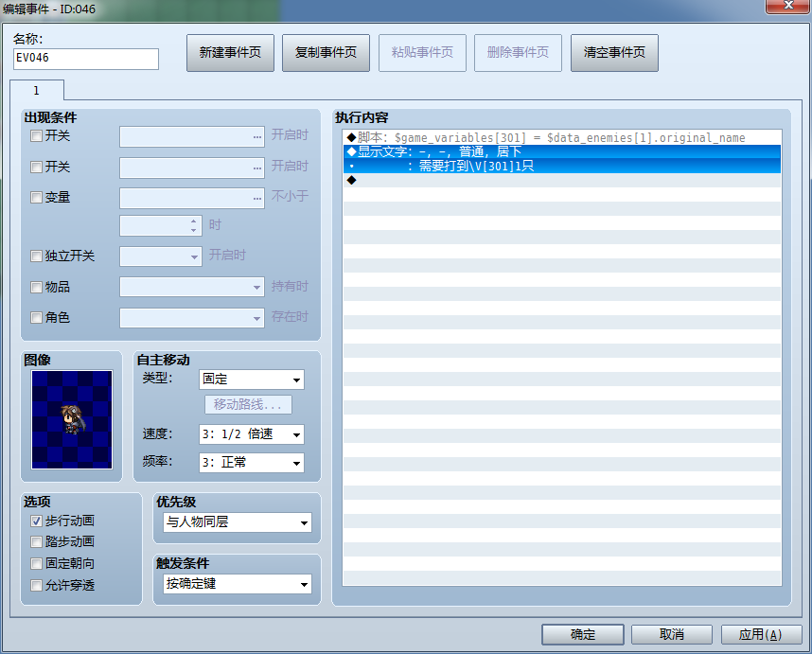Apply changes with 应用(A)
Screen dimensions: 812x654
tap(761, 634)
